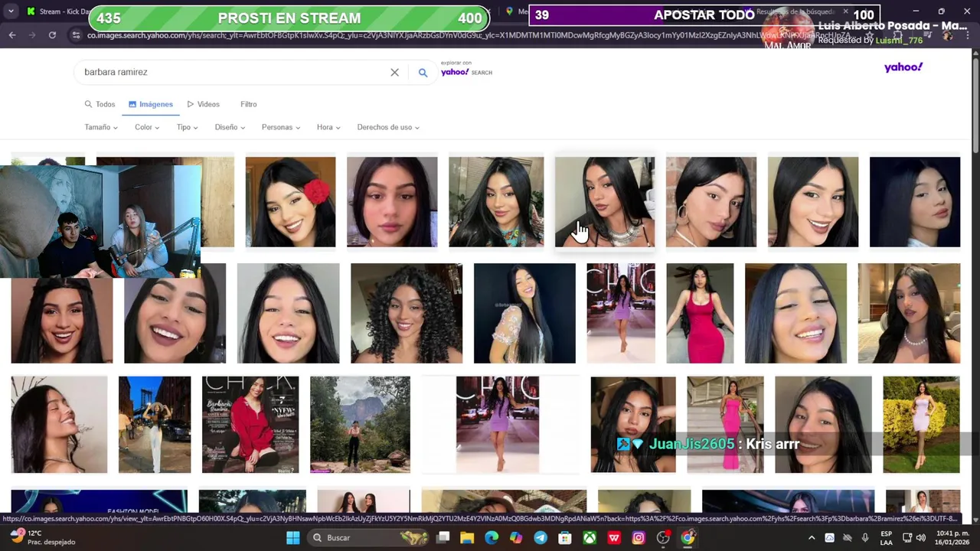Screen dimensions: 980x551
Task: Click the Google Chrome taskbar icon
Action: pyautogui.click(x=688, y=538)
